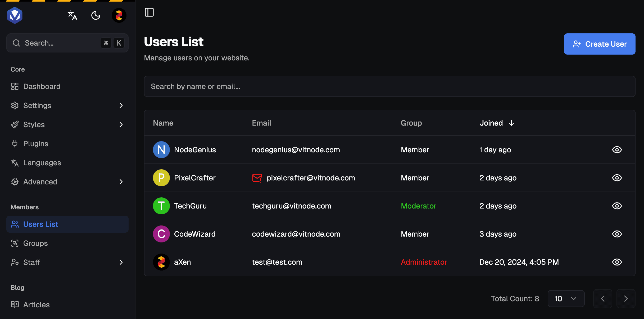The image size is (644, 319).
Task: Click the Plugins plug icon
Action: click(15, 144)
